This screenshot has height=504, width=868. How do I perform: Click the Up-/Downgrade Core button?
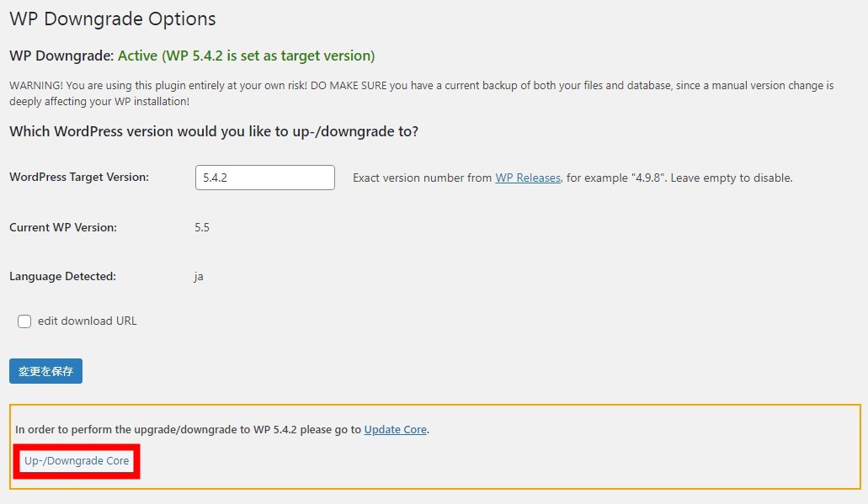coord(77,461)
